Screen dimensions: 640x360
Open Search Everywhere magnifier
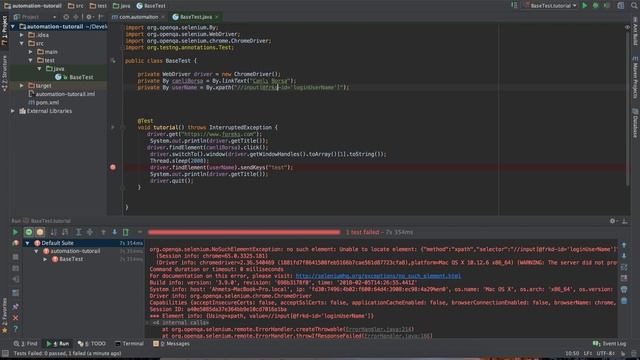[x=634, y=6]
